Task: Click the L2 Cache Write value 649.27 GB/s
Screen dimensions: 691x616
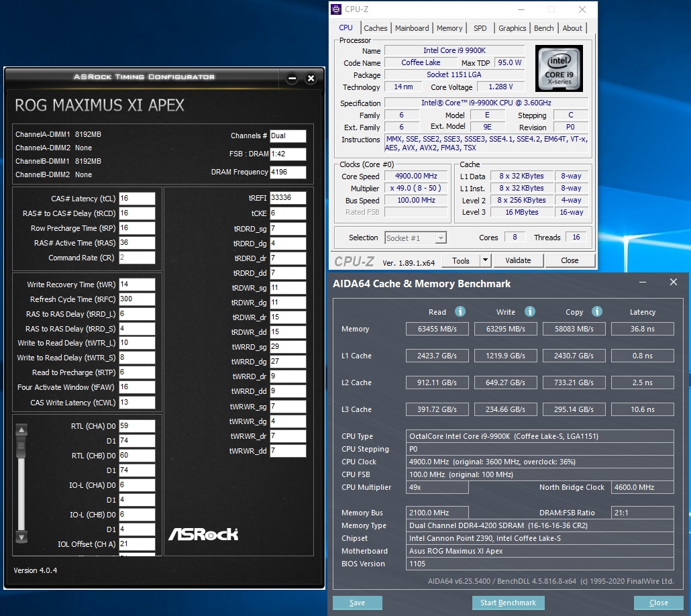Action: click(505, 382)
